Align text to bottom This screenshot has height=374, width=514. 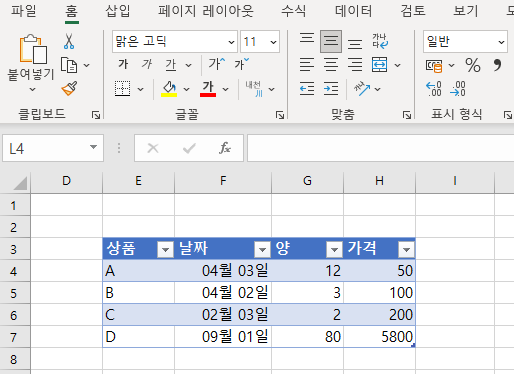pyautogui.click(x=355, y=44)
